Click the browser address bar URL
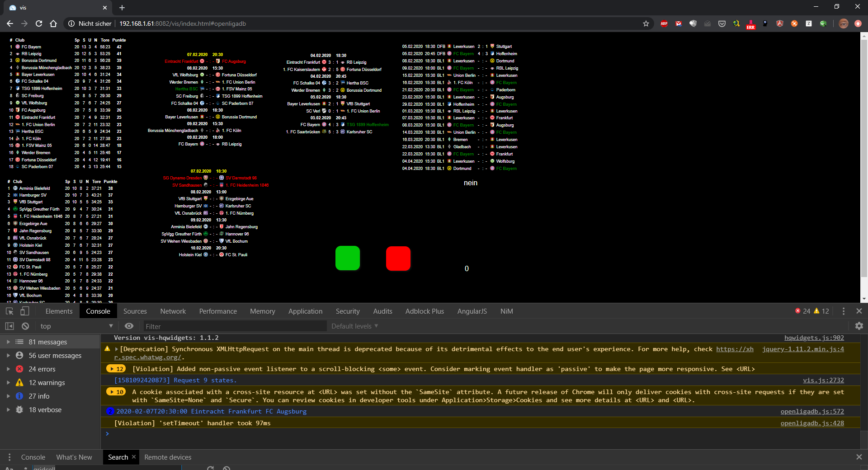The height and width of the screenshot is (470, 868). tap(182, 23)
